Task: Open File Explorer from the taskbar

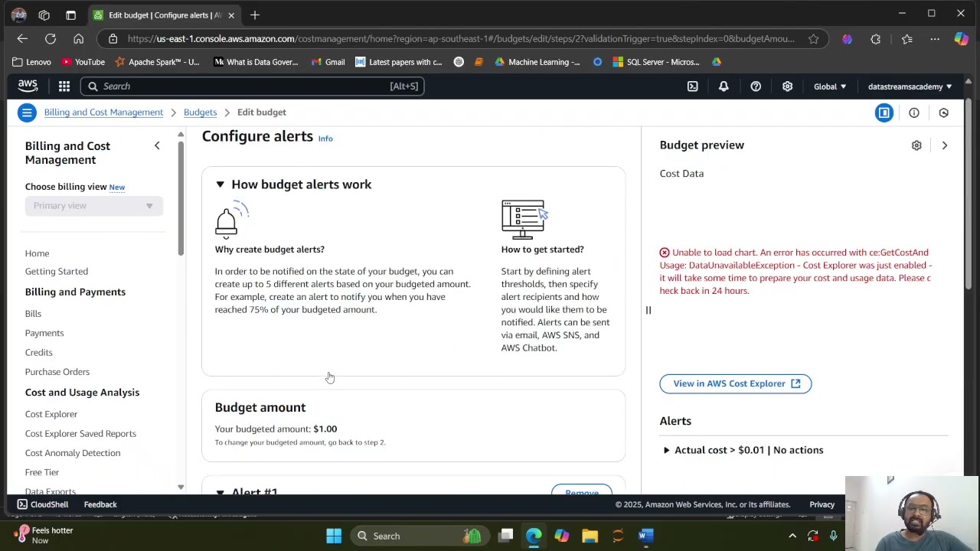Action: [x=590, y=536]
